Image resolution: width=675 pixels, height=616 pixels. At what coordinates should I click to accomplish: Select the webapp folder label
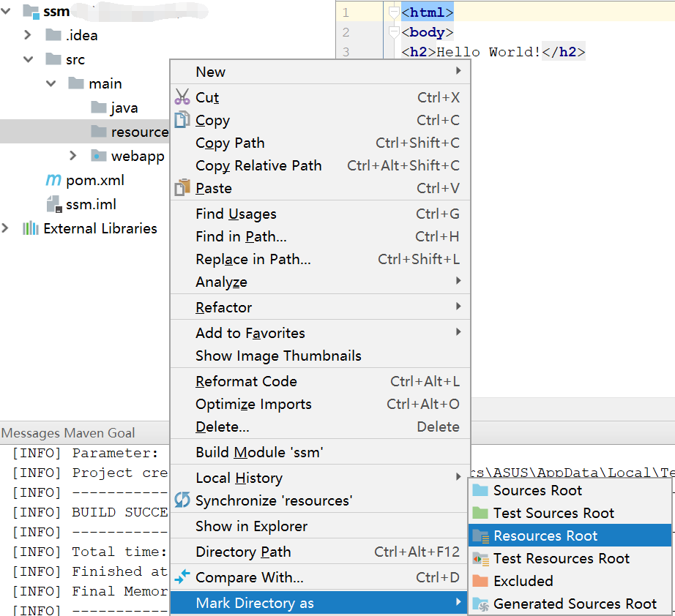[138, 156]
